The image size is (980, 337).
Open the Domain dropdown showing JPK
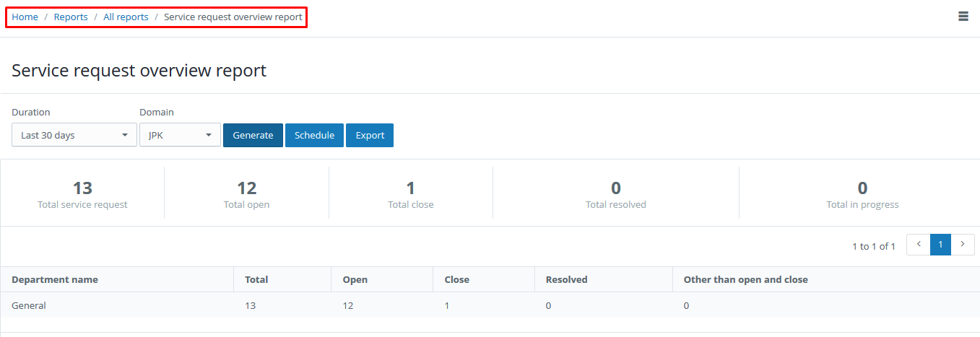[180, 135]
